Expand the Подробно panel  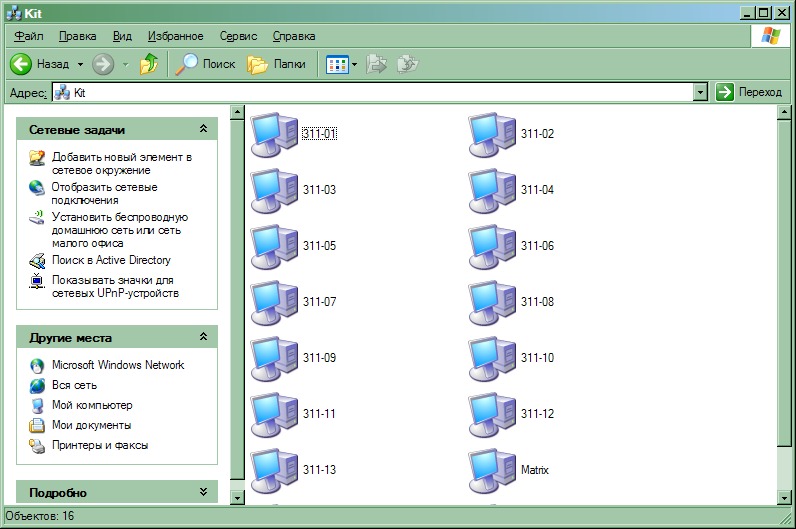pos(204,491)
